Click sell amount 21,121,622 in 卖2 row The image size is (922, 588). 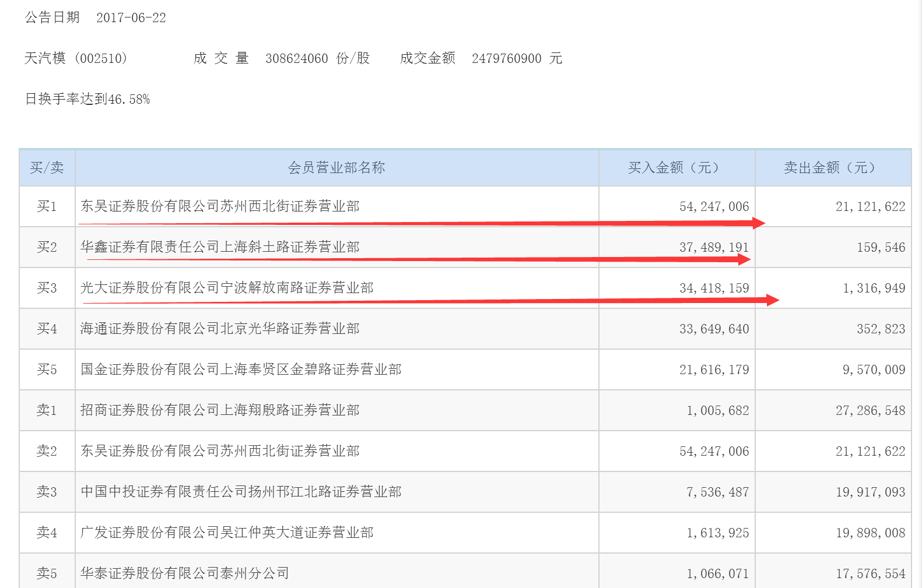tap(871, 451)
